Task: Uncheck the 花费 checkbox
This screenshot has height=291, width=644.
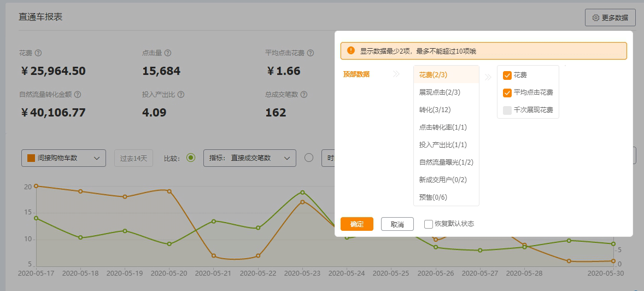Action: click(507, 75)
